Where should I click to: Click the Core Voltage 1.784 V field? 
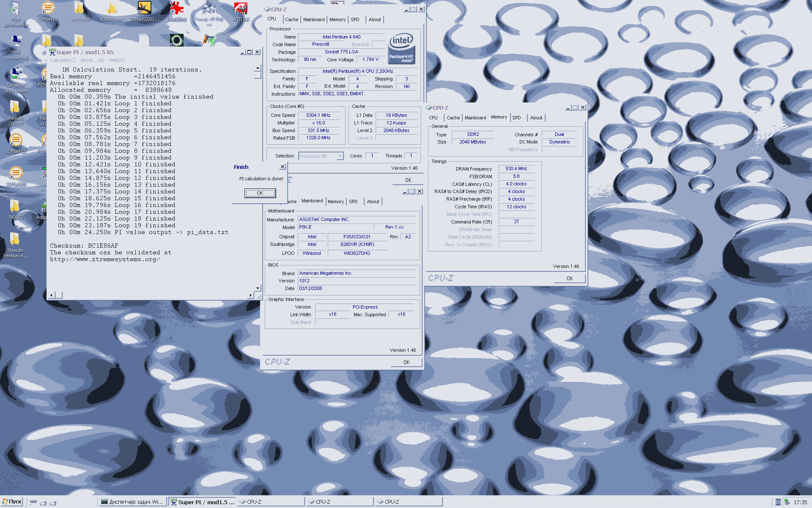(x=370, y=60)
